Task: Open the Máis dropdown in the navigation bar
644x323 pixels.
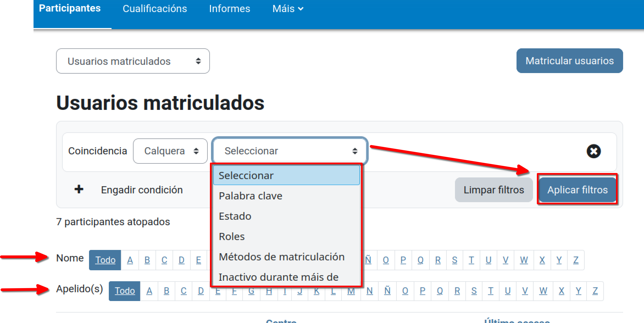Action: 287,9
